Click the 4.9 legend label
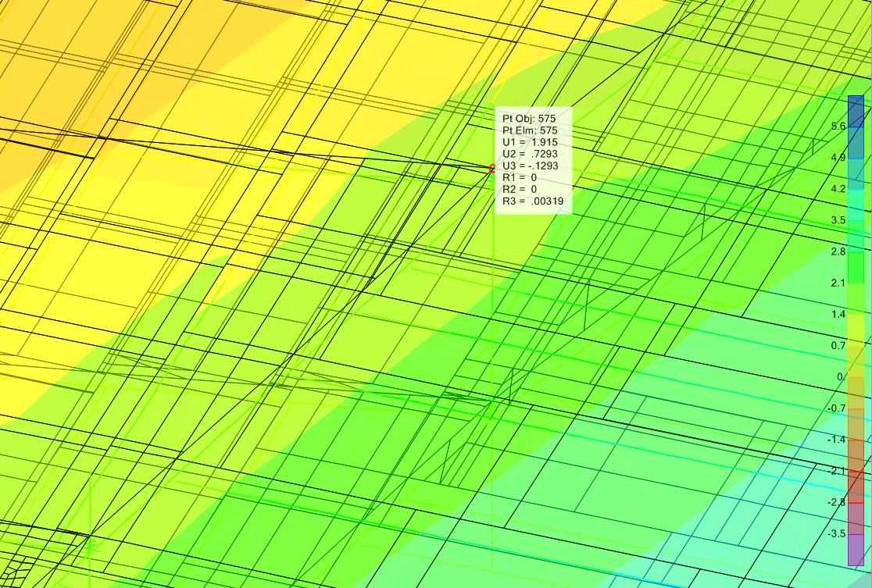872x588 pixels. click(838, 157)
